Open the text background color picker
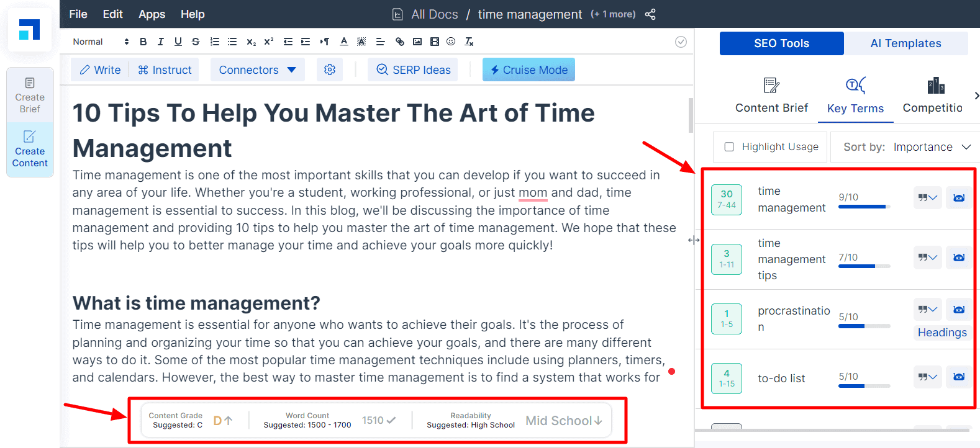The image size is (980, 448). [x=361, y=42]
